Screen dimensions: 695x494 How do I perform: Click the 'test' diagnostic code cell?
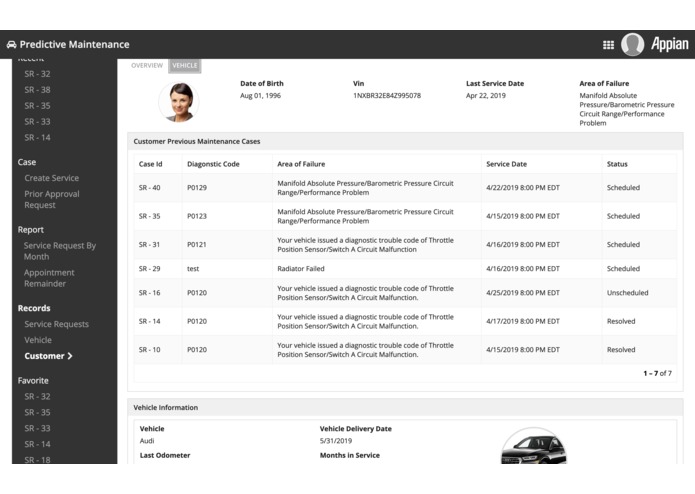(x=193, y=269)
